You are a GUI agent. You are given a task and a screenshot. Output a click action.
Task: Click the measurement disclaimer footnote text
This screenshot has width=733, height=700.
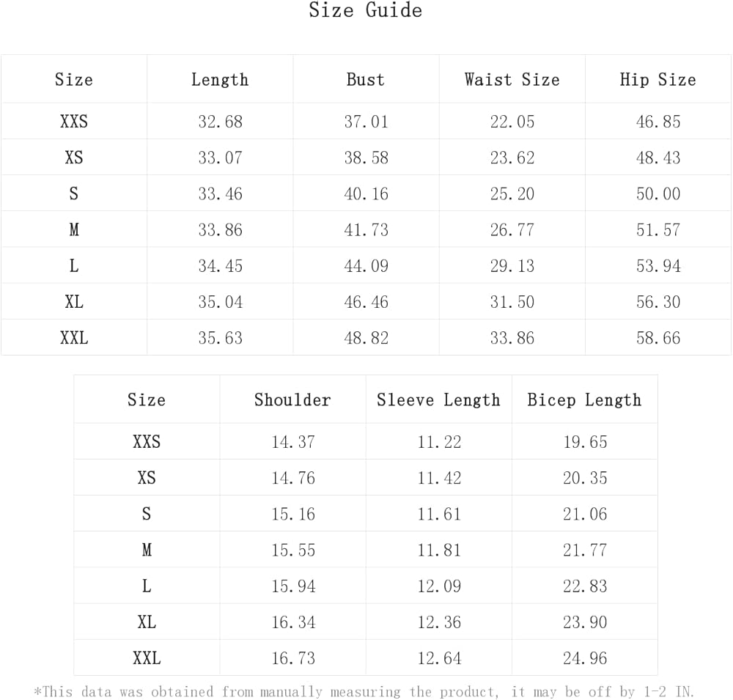(364, 692)
